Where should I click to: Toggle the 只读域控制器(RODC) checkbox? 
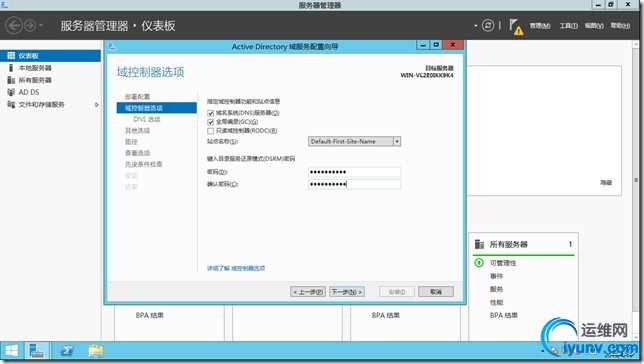point(211,131)
